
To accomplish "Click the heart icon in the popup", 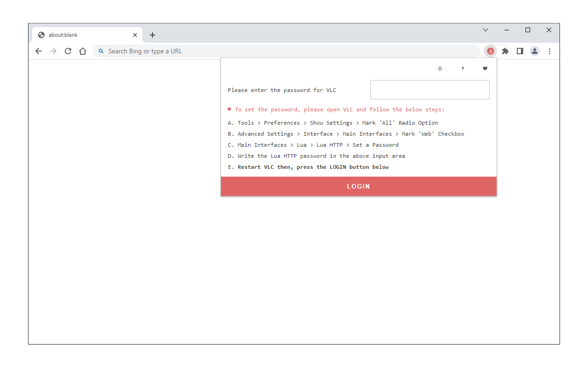I will pyautogui.click(x=485, y=69).
